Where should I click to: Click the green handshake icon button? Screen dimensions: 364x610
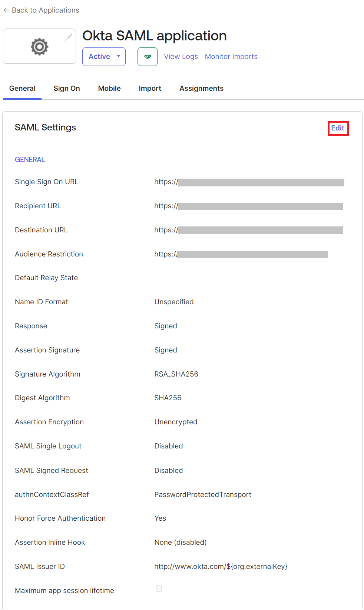coord(148,57)
